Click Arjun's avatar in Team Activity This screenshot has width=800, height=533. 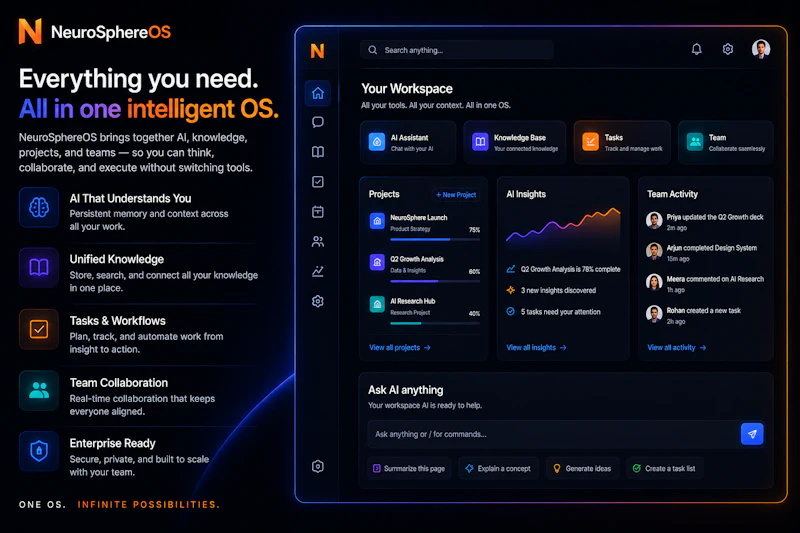[x=654, y=251]
